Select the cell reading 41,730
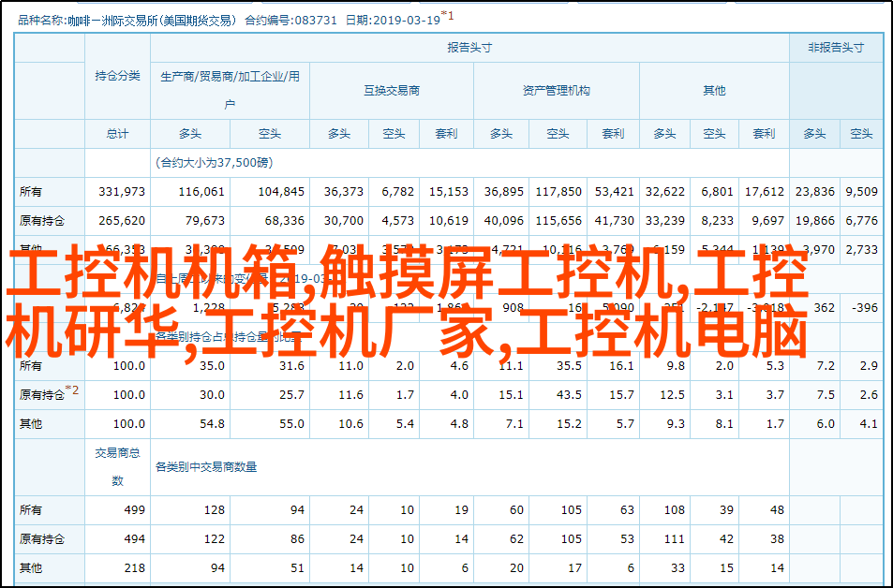The image size is (893, 588). (614, 220)
